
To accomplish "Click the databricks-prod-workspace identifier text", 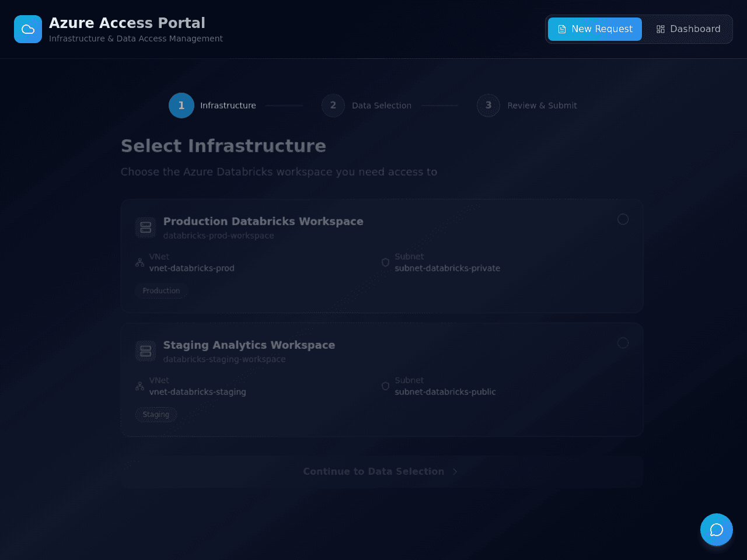I will [219, 236].
